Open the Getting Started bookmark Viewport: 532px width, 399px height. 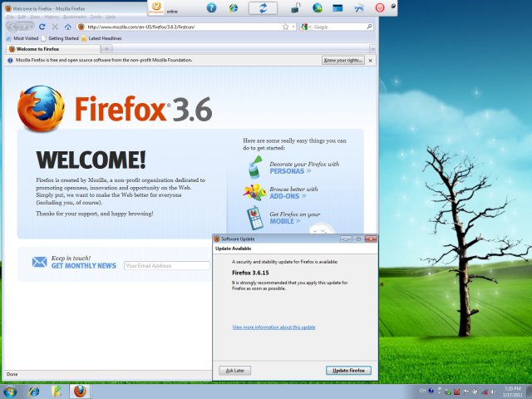(x=60, y=38)
